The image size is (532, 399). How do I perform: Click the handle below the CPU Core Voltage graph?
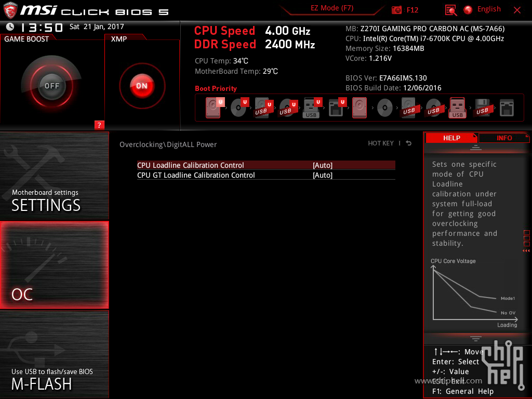point(476,338)
